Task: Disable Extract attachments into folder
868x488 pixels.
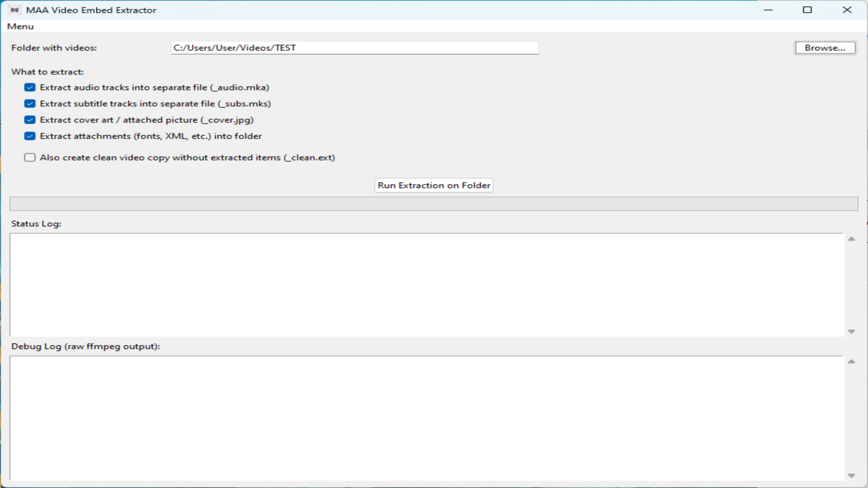Action: coord(29,136)
